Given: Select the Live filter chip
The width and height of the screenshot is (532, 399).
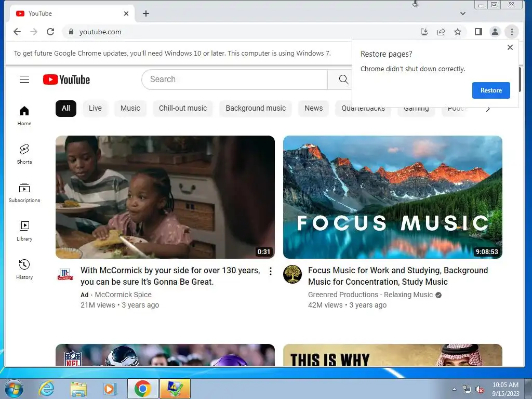Looking at the screenshot, I should (95, 108).
